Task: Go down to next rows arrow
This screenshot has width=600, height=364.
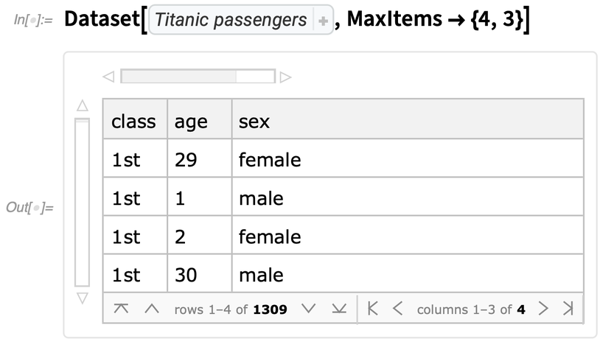Action: point(309,309)
